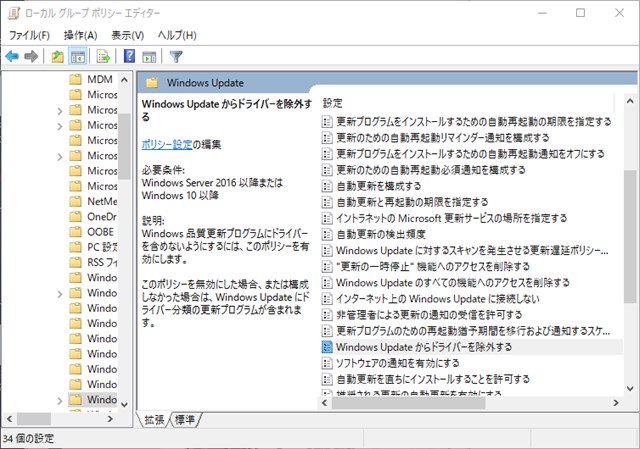Click tree horizontal scrollbar left arrow
The width and height of the screenshot is (640, 449).
(x=9, y=419)
